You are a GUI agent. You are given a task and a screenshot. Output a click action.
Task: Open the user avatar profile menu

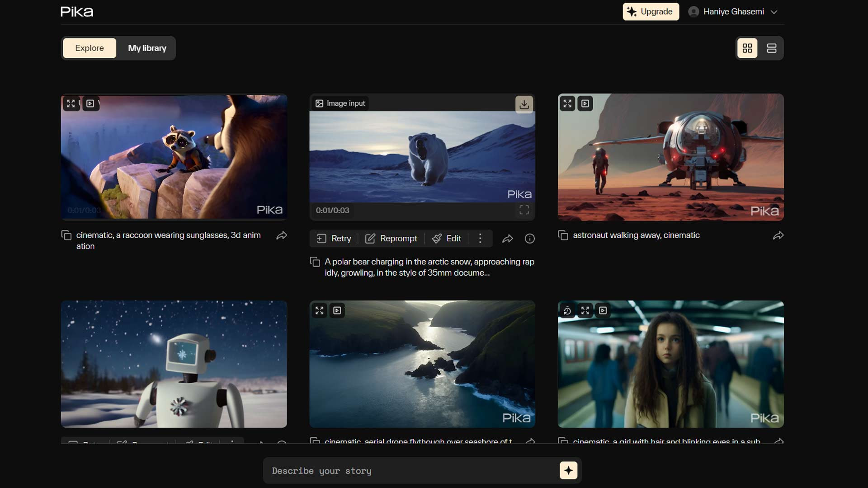click(x=693, y=12)
